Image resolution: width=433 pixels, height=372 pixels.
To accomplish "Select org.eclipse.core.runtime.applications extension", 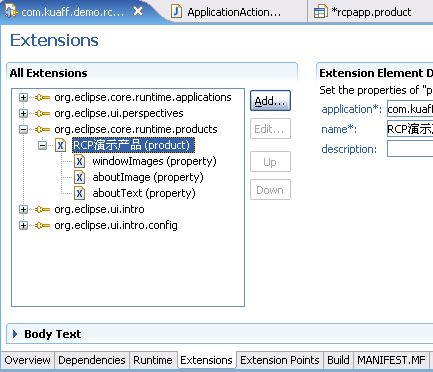I will tap(143, 97).
